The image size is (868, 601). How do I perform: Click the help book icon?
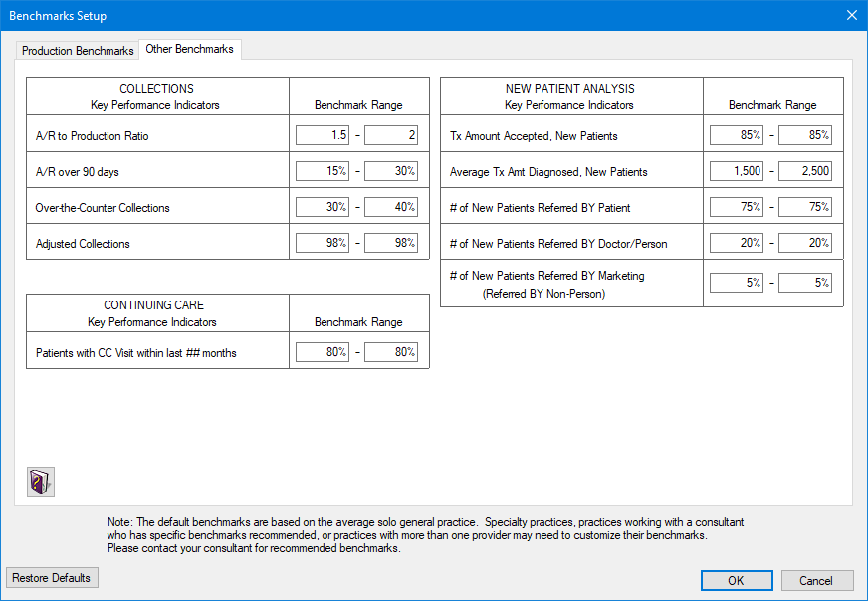pyautogui.click(x=41, y=482)
